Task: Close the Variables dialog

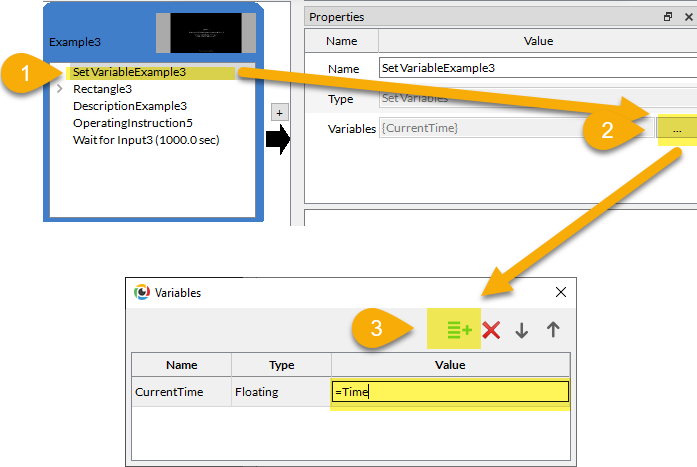Action: pos(560,292)
